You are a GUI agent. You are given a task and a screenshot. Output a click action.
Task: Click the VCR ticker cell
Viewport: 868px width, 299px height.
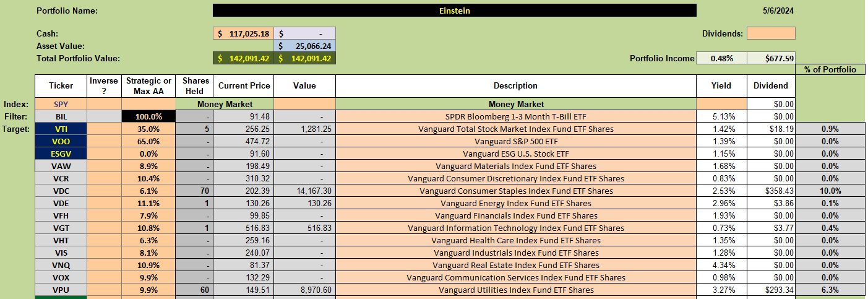click(61, 178)
